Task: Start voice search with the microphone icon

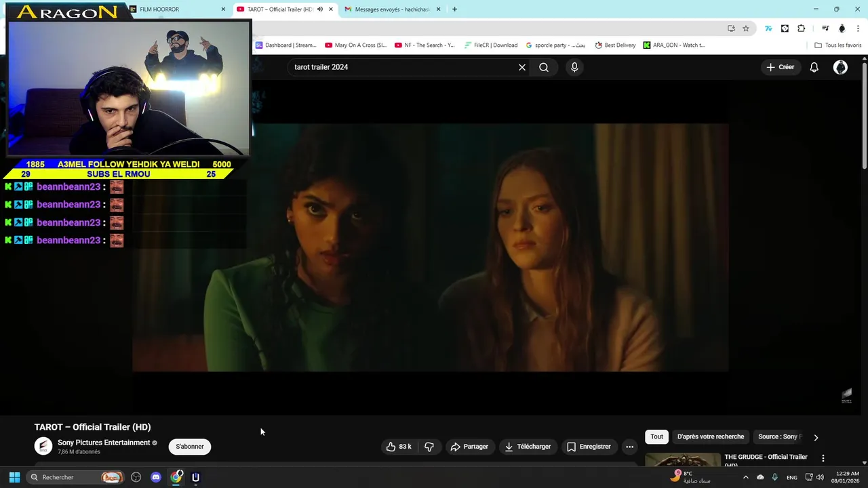Action: [x=574, y=67]
